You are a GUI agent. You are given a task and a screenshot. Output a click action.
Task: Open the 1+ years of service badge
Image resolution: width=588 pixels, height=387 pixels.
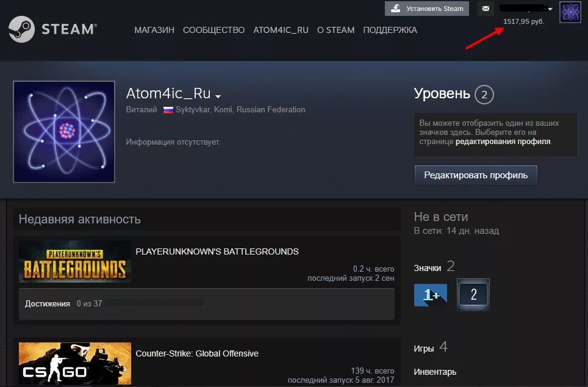point(431,295)
